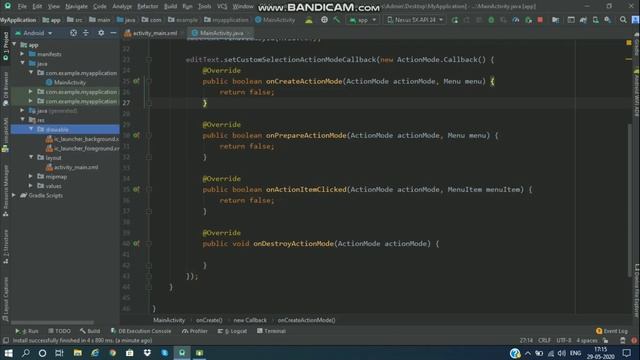This screenshot has height=360, width=640.
Task: Open the Project panel settings gear
Action: 101,33
